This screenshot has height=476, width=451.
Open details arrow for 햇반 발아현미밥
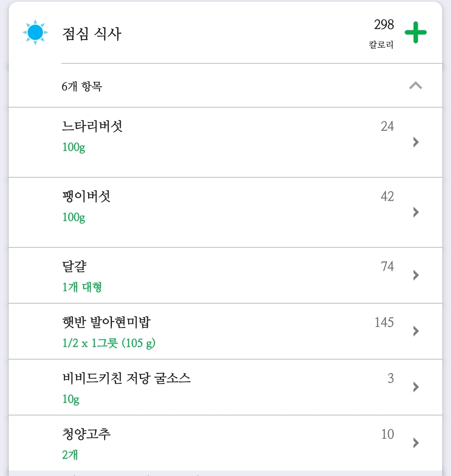pyautogui.click(x=416, y=331)
